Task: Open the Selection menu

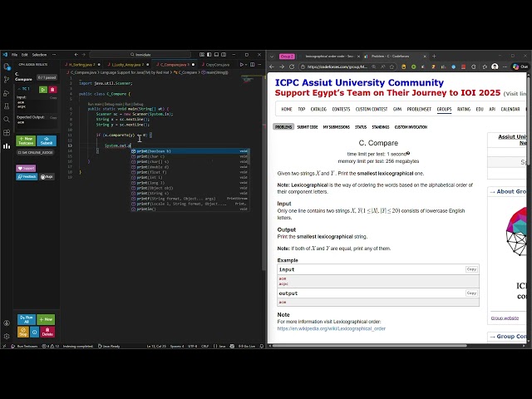Action: pos(39,55)
